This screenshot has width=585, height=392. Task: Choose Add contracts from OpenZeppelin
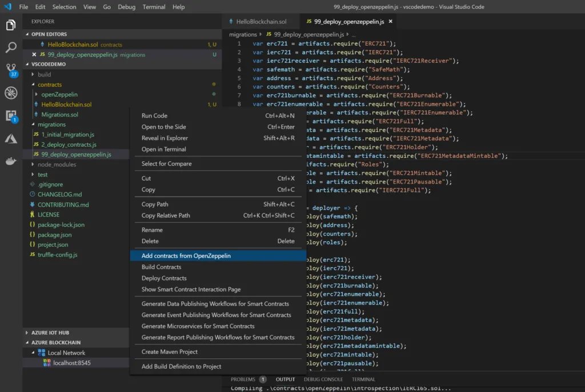[218, 256]
